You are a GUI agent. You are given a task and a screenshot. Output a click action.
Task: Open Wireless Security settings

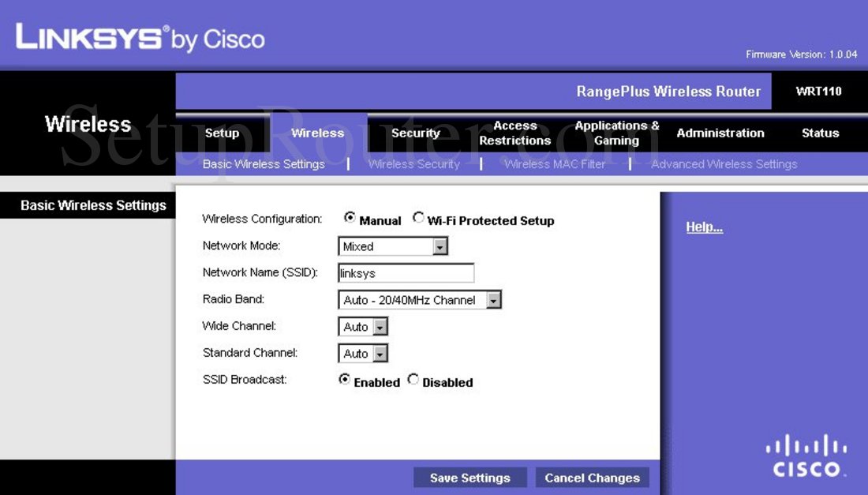point(413,164)
